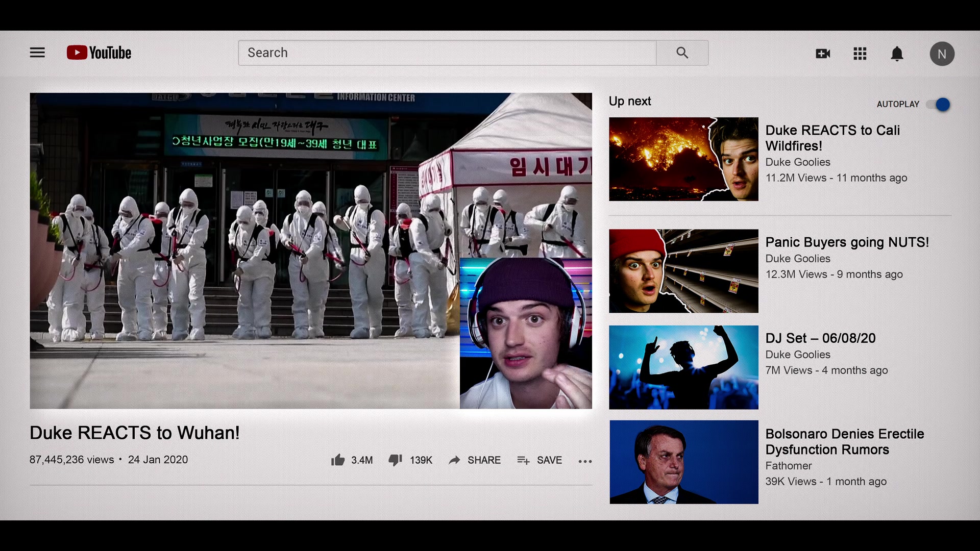Click the "Duke REACTS to Wuhan!" title

coord(135,433)
